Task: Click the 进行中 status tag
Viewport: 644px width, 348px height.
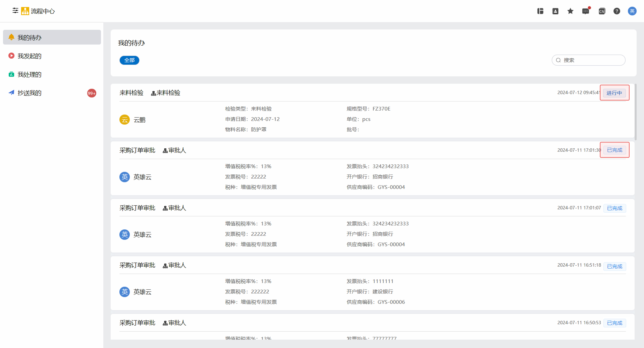Action: [x=614, y=93]
